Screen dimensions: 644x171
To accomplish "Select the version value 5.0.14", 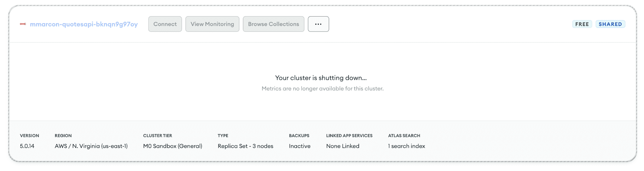I will click(27, 146).
